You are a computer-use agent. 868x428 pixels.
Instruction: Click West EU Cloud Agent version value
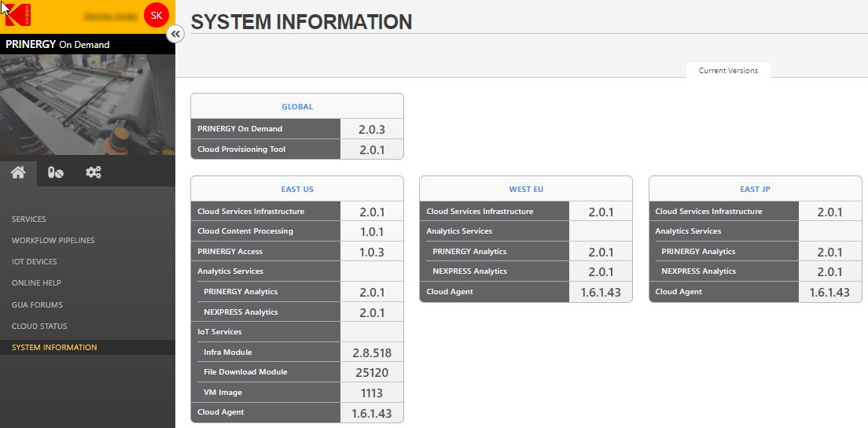pos(601,293)
